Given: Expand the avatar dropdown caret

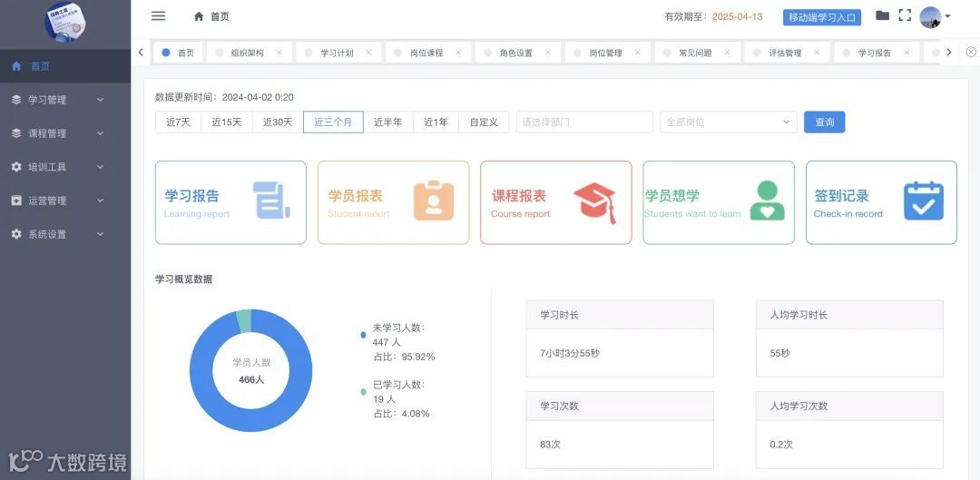Looking at the screenshot, I should click(x=947, y=17).
